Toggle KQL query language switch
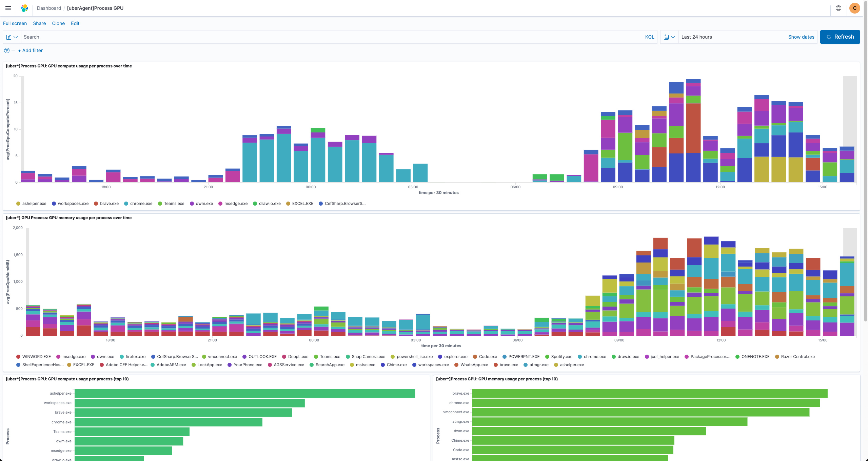The image size is (868, 461). tap(649, 37)
